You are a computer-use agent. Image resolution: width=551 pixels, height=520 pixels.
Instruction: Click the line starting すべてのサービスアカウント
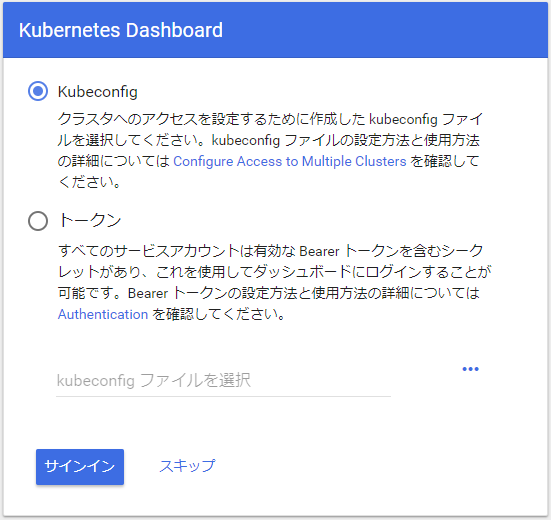pos(271,251)
